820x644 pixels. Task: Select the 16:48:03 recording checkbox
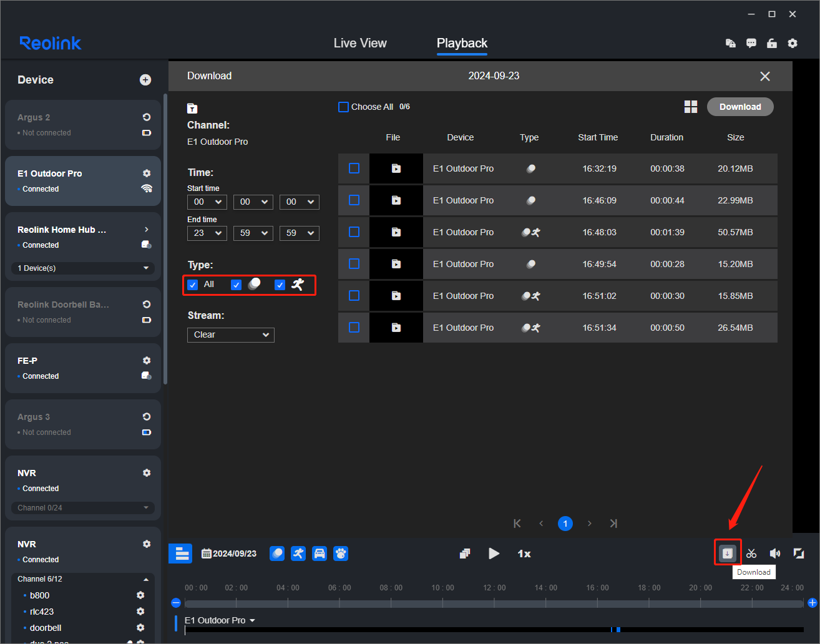[x=354, y=232]
